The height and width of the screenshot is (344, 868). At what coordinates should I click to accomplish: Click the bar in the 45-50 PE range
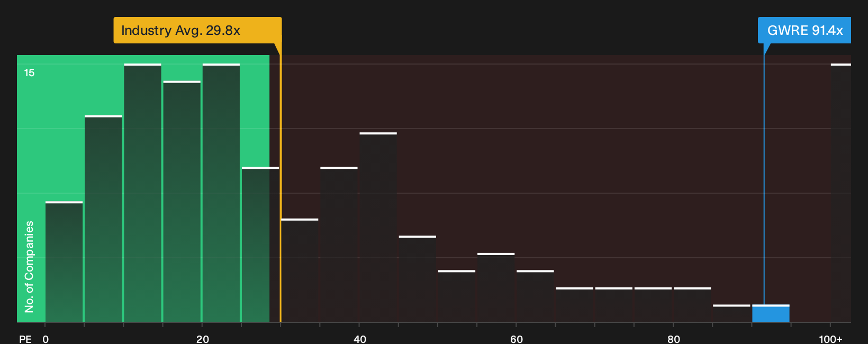418,279
